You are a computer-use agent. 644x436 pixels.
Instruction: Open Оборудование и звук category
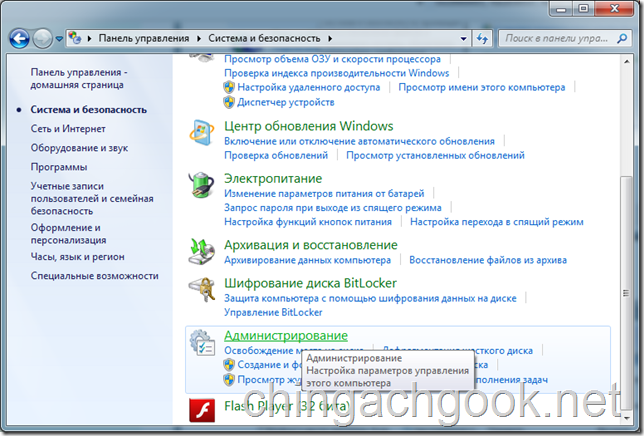[x=79, y=148]
